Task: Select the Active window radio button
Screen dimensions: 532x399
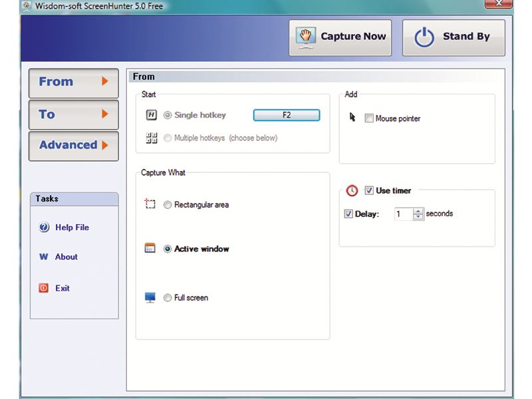Action: click(168, 249)
